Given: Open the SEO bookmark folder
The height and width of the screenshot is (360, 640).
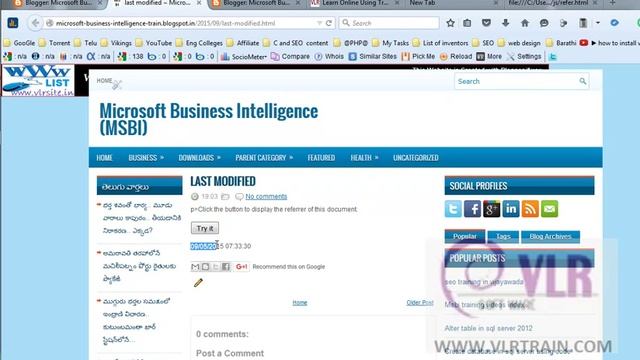Looking at the screenshot, I should [x=483, y=43].
